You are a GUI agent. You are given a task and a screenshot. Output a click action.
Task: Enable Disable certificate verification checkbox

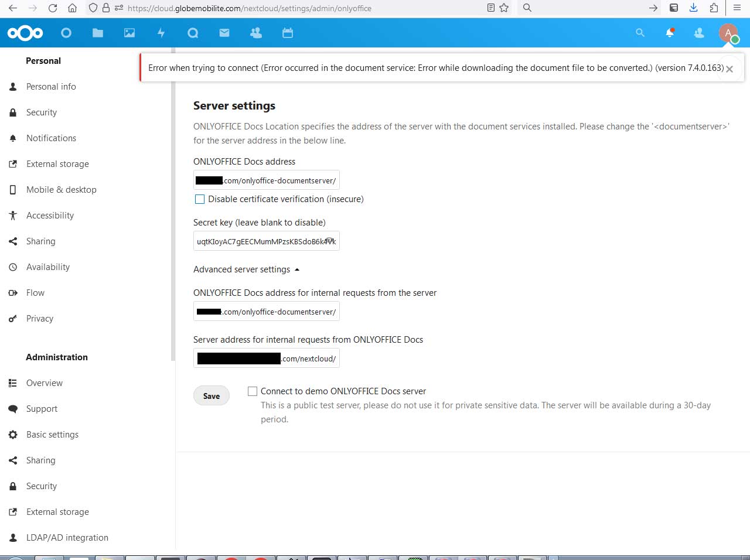click(x=200, y=199)
